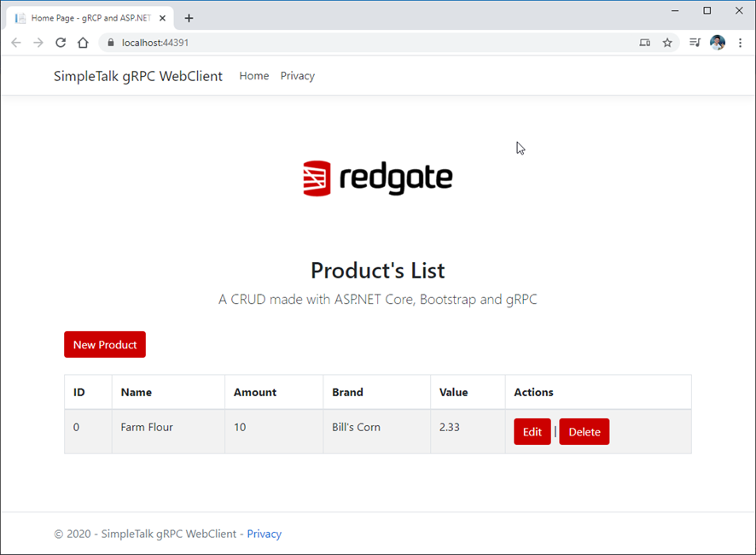756x555 pixels.
Task: Reload the page with the refresh icon
Action: (61, 43)
